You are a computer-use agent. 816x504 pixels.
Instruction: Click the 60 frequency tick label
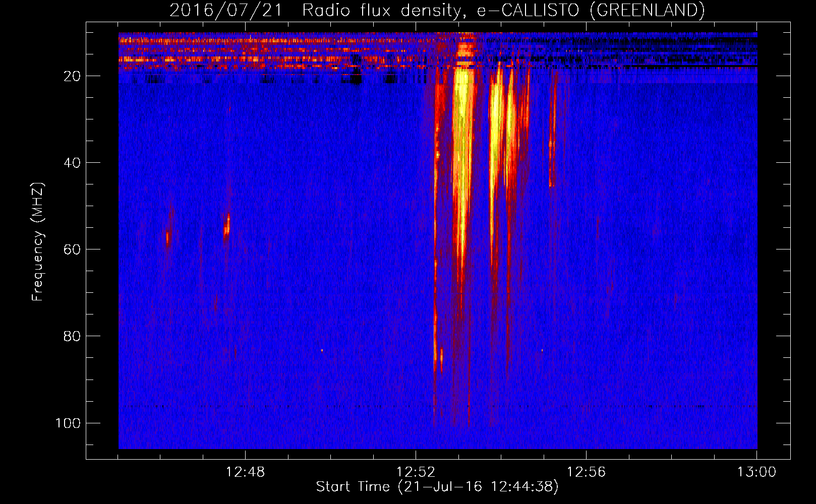(72, 249)
